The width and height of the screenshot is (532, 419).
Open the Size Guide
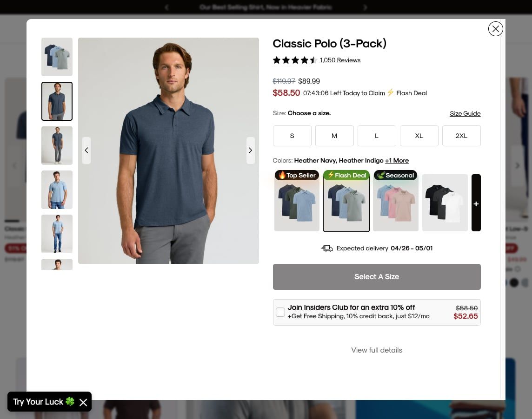pos(465,113)
